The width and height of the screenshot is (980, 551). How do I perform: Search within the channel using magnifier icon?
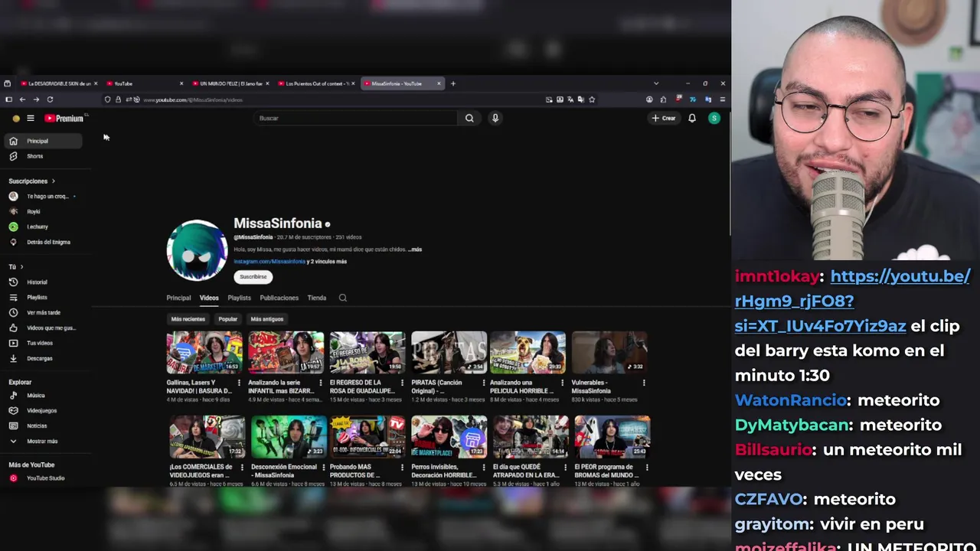pos(343,298)
